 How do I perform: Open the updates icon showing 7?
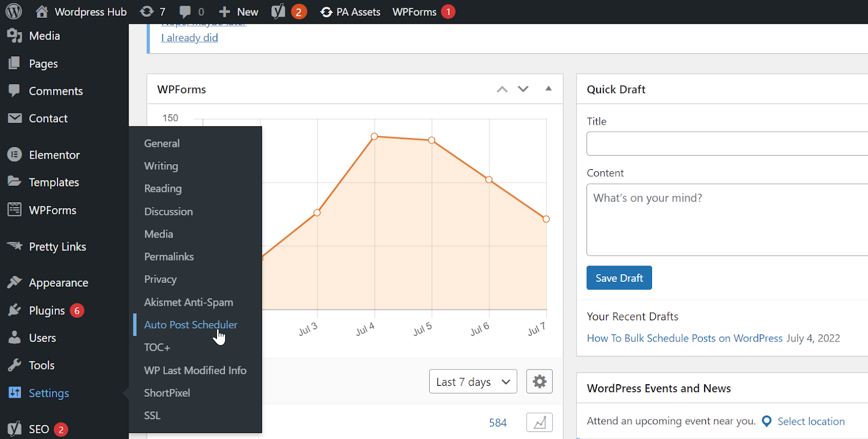(146, 11)
